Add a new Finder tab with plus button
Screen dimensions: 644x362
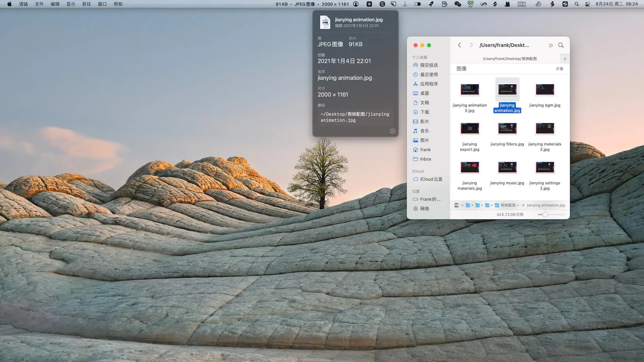565,59
